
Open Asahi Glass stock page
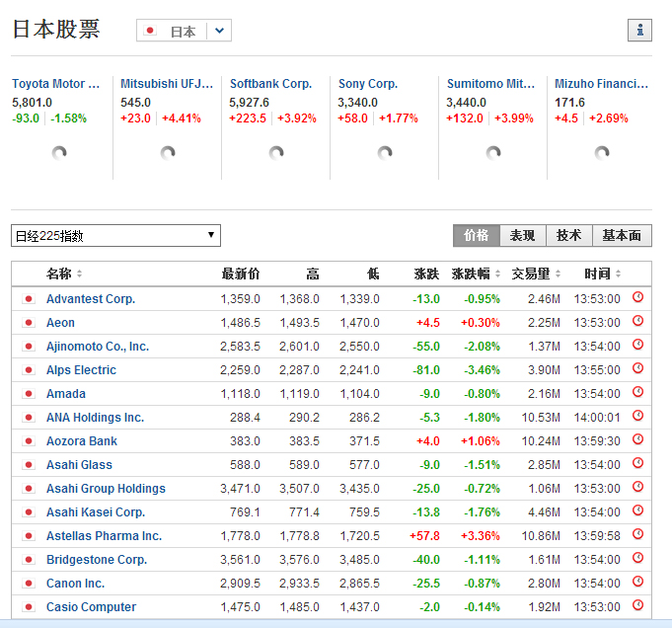pos(79,464)
